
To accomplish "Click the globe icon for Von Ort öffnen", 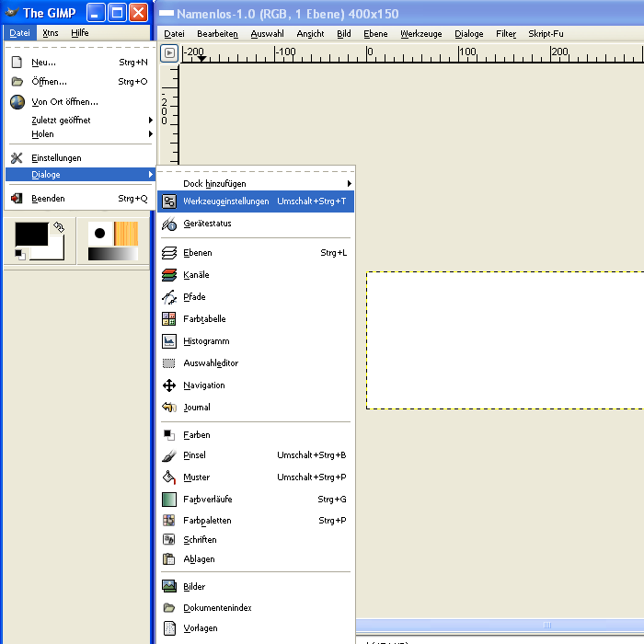I will click(x=17, y=101).
